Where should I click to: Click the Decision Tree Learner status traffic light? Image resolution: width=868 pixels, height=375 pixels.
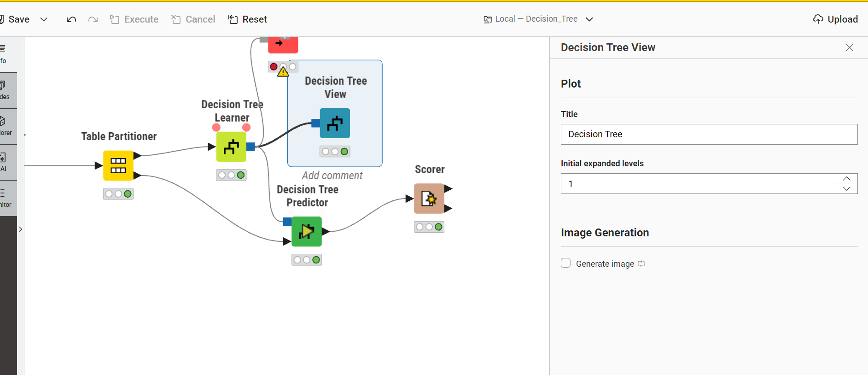231,175
